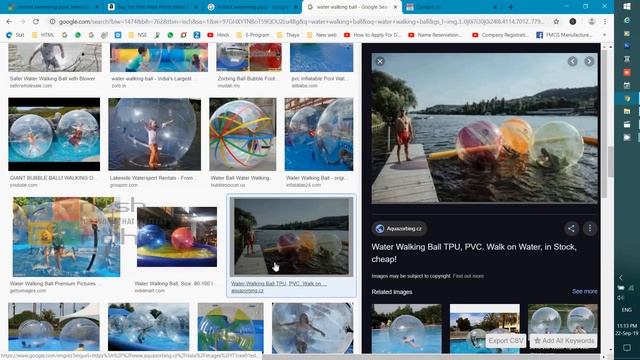Open the Aquazorbing.cz source chip
Viewport: 640px width, 360px height.
(399, 229)
